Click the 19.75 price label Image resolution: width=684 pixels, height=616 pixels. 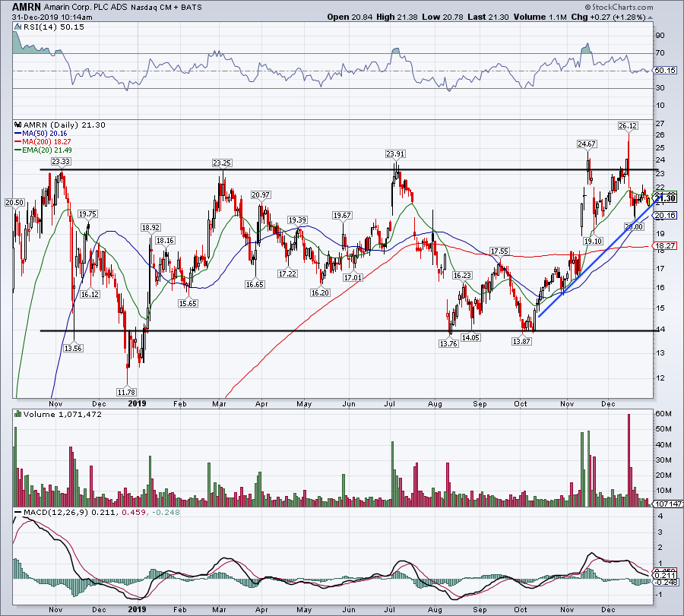coord(87,213)
